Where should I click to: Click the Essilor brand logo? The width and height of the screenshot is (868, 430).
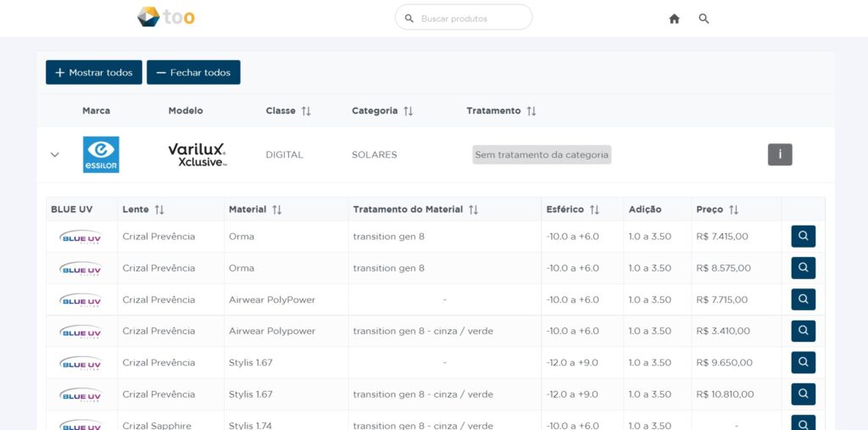[101, 154]
